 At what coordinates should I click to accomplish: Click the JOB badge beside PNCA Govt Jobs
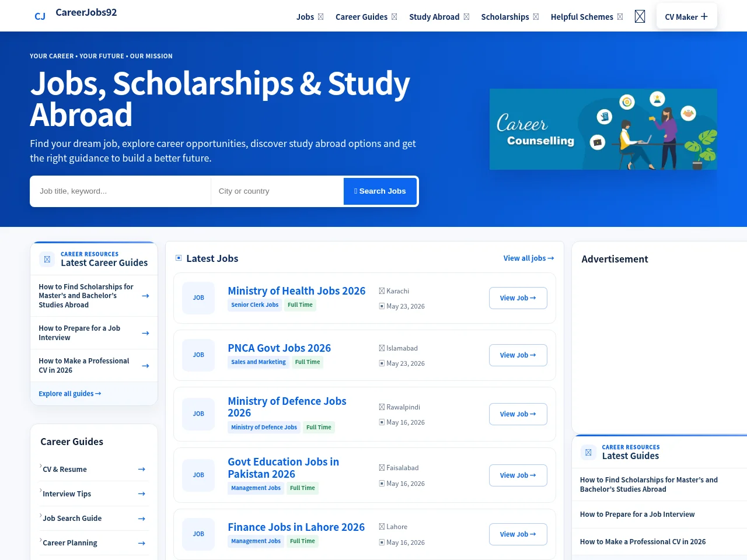[x=198, y=355]
